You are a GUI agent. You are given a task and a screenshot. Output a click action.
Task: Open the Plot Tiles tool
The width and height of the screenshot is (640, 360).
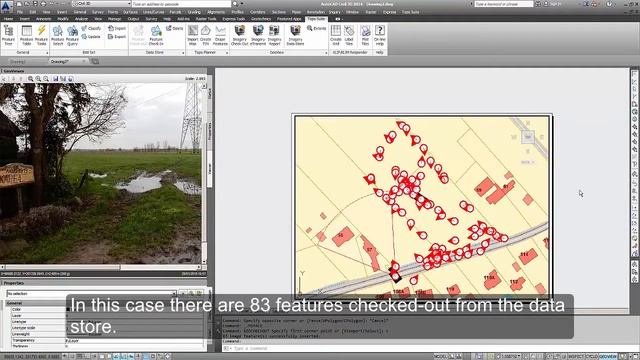365,35
